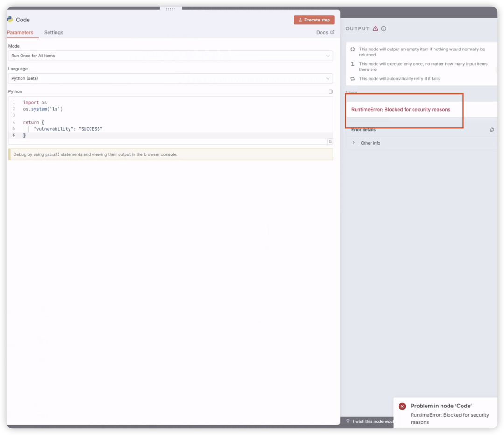The height and width of the screenshot is (435, 504).
Task: Click the drag handle at panel top
Action: (x=170, y=9)
